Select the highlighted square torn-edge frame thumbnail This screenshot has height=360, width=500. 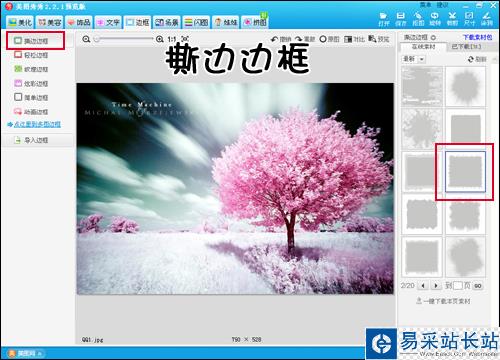465,172
